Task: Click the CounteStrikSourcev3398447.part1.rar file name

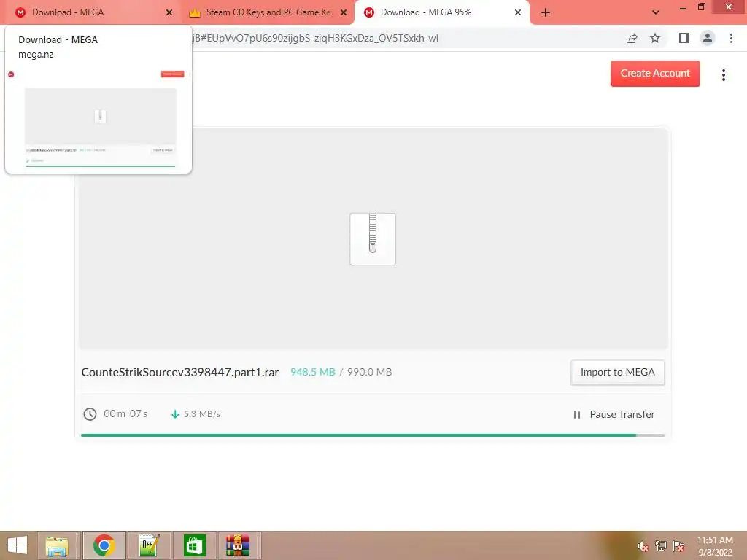Action: (180, 373)
